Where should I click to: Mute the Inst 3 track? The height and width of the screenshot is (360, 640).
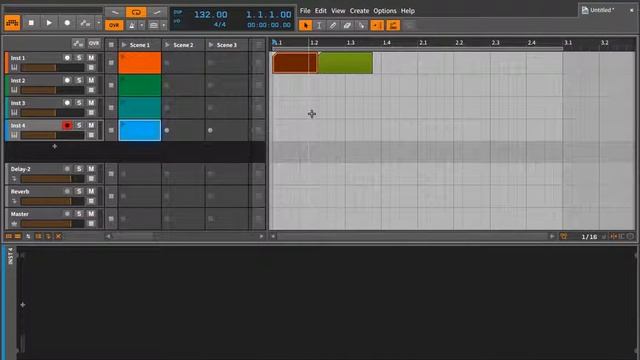(x=91, y=103)
